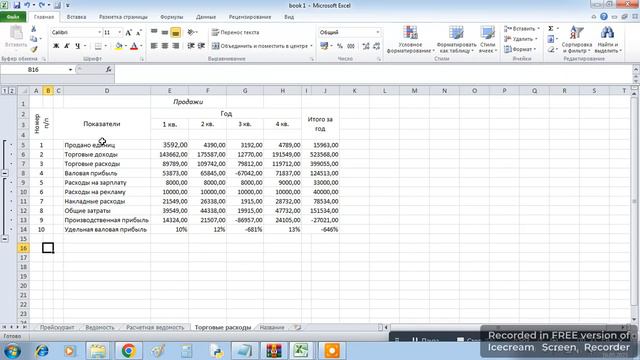Expand Стили ячеек gallery
This screenshot has height=360, width=640.
point(488,39)
